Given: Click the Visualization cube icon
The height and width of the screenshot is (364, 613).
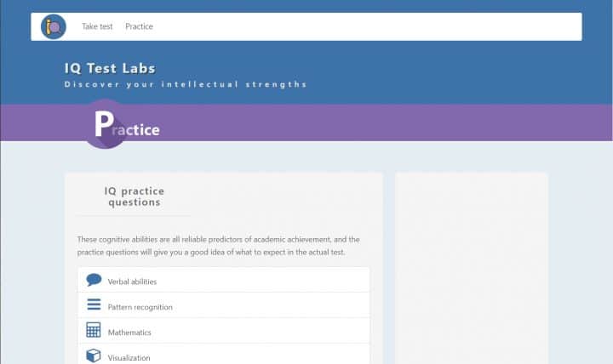Looking at the screenshot, I should (94, 355).
